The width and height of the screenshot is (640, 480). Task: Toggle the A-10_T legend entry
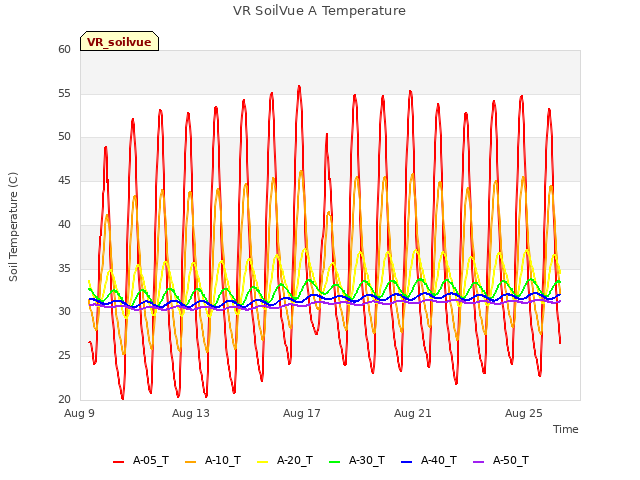213,460
